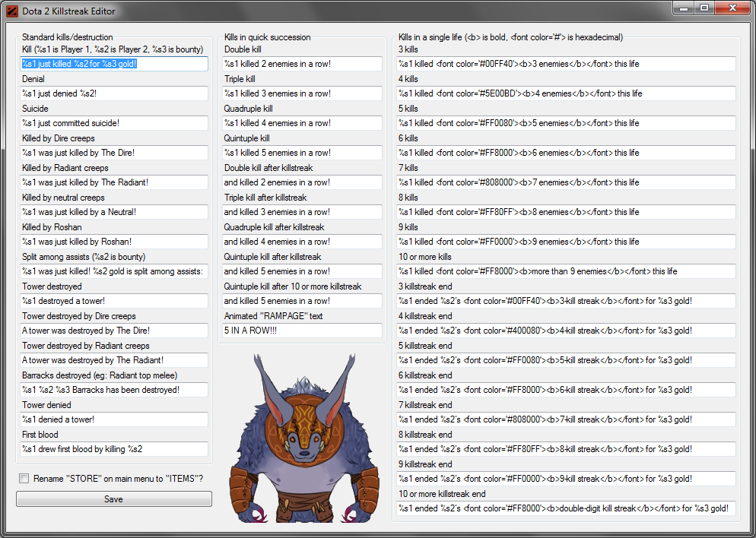
Task: Click the 'Barracks destroyed (eg: Radiant top melee)' label
Action: (100, 375)
